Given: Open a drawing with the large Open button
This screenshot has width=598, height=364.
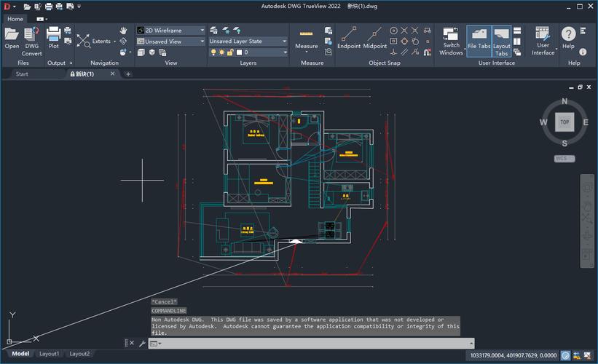Looking at the screenshot, I should 12,38.
